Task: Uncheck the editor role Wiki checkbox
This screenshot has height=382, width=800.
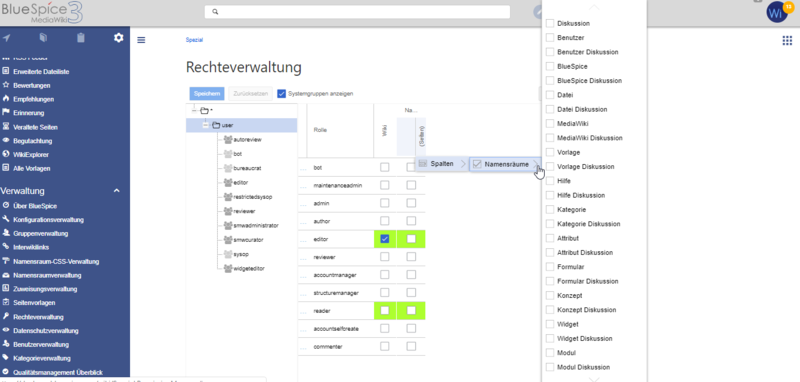Action: tap(385, 239)
